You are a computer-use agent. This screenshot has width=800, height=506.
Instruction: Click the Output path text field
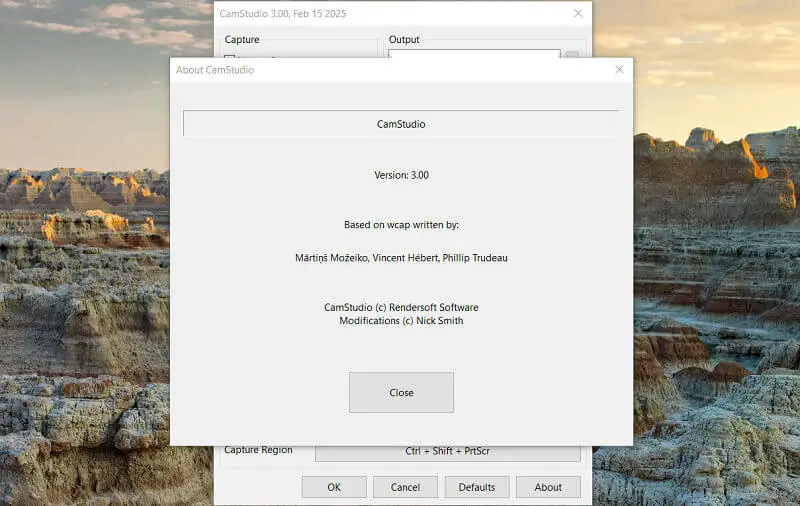tap(474, 54)
